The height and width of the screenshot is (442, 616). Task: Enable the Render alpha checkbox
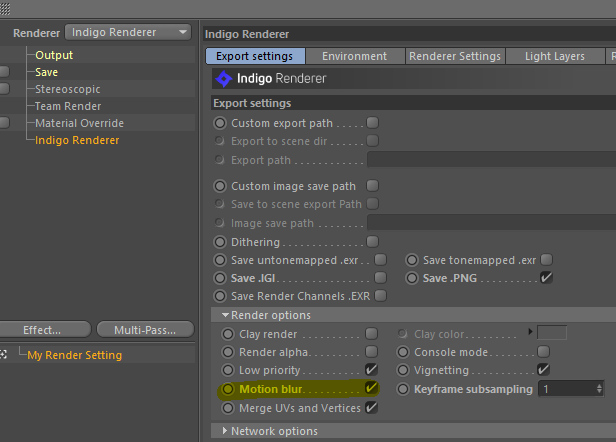371,351
